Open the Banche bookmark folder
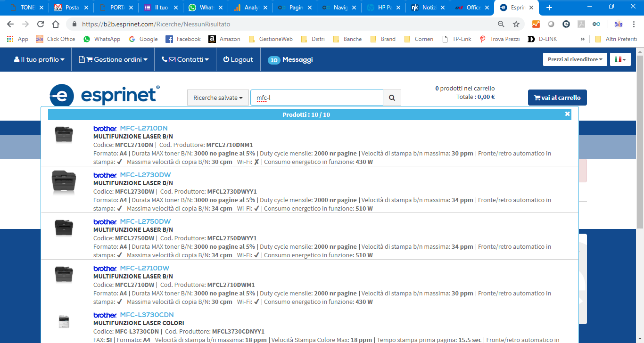644x343 pixels. point(347,39)
